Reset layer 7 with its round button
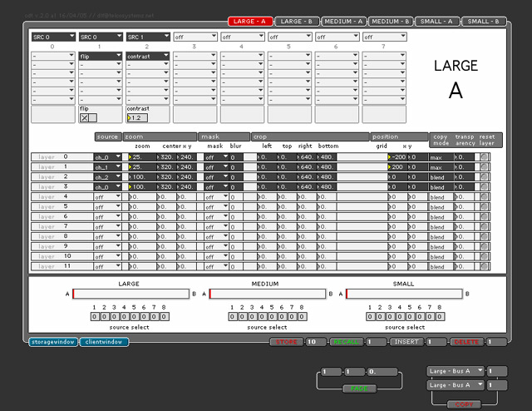The width and height of the screenshot is (532, 411). click(x=484, y=226)
